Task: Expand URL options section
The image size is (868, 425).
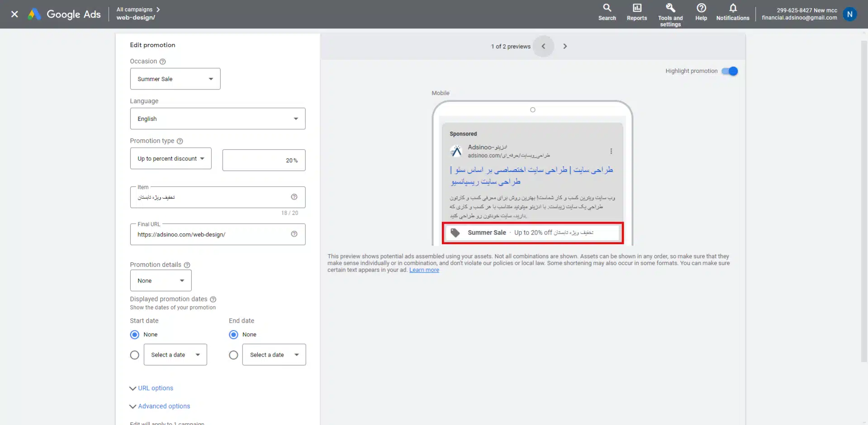Action: pyautogui.click(x=152, y=388)
